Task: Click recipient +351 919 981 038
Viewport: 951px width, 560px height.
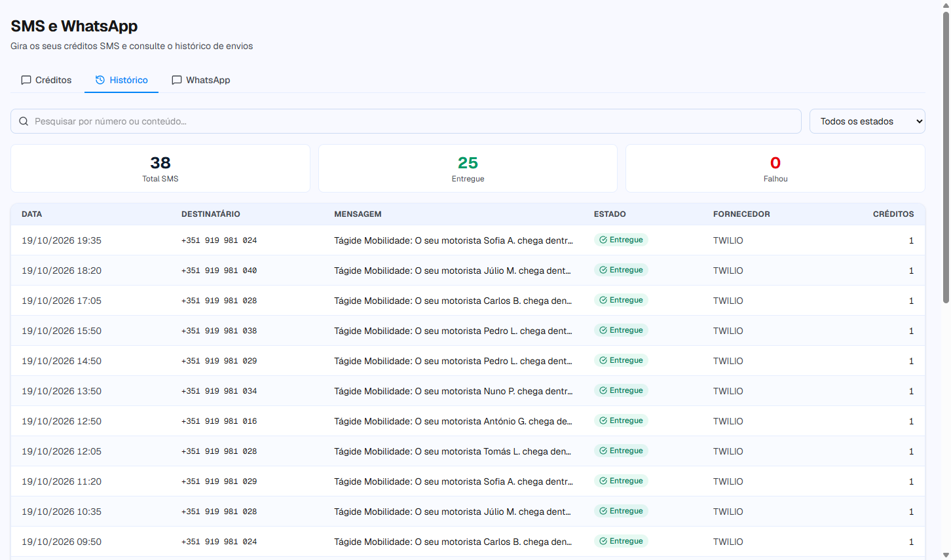Action: coord(219,331)
